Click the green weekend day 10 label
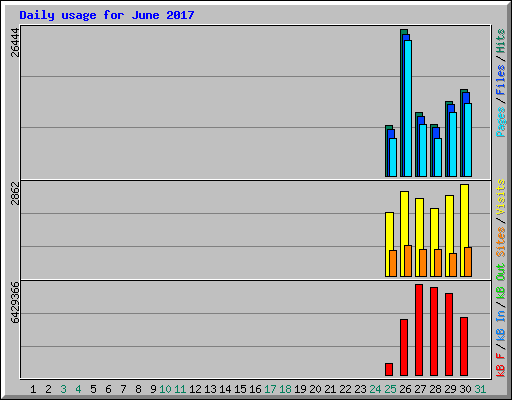Image resolution: width=512 pixels, height=400 pixels. click(165, 389)
